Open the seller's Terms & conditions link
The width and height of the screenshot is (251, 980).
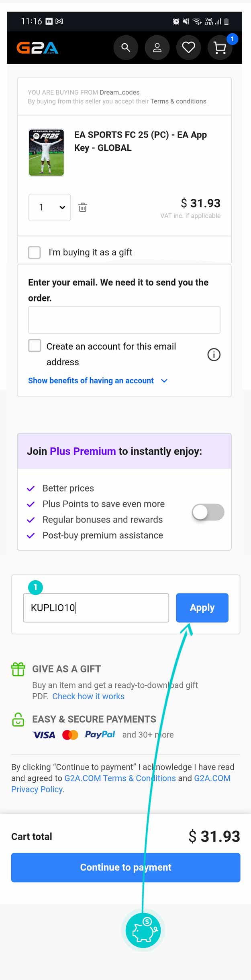click(178, 101)
